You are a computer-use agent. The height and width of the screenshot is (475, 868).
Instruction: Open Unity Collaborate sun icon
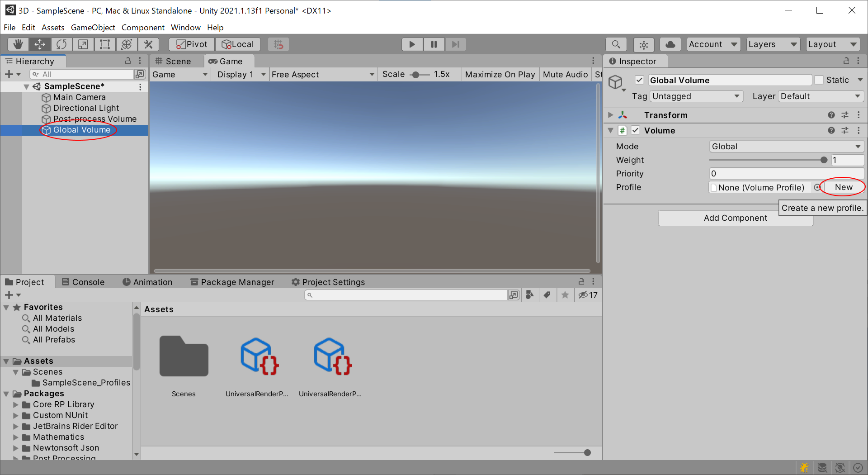tap(644, 44)
